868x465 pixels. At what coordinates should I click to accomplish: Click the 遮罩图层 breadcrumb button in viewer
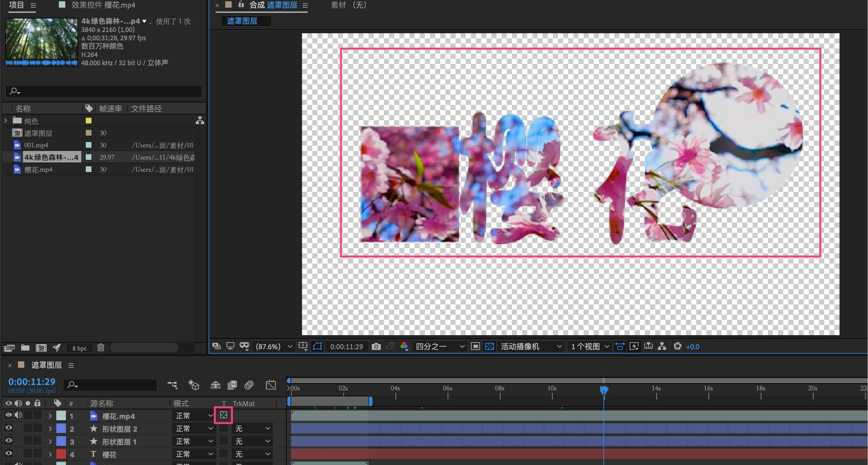(x=242, y=21)
